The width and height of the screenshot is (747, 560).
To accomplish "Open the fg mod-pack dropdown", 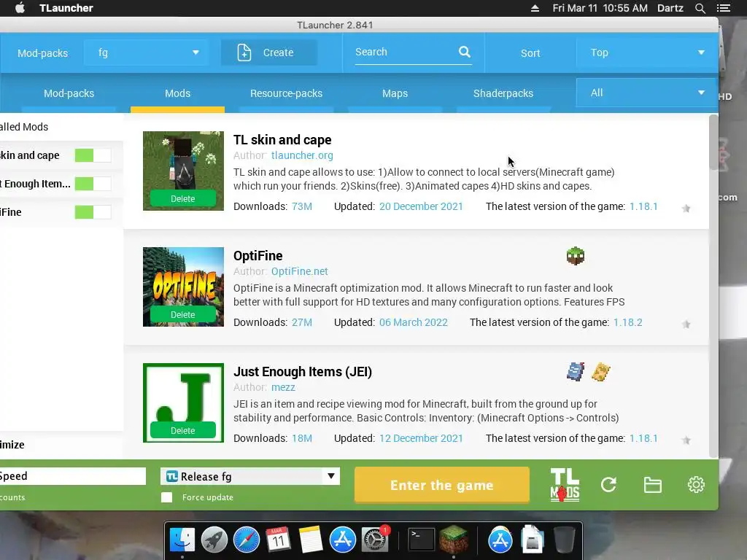I will 146,52.
